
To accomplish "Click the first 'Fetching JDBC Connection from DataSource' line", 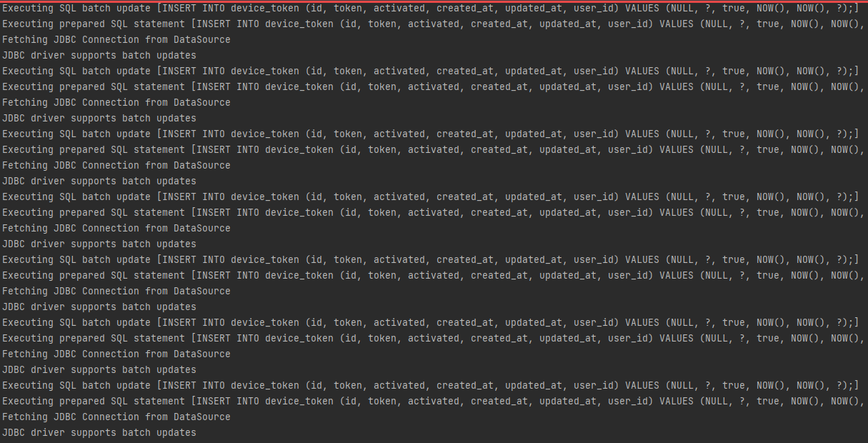I will pos(116,39).
